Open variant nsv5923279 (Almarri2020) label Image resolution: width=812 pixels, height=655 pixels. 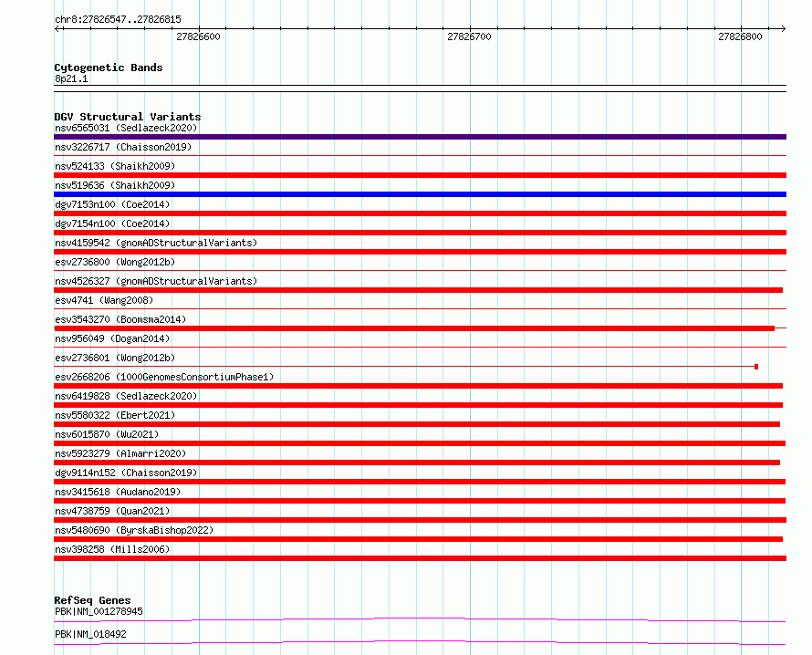point(120,453)
